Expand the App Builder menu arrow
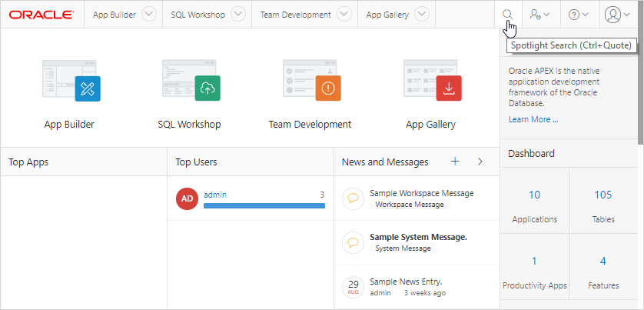This screenshot has width=644, height=310. pyautogui.click(x=149, y=15)
